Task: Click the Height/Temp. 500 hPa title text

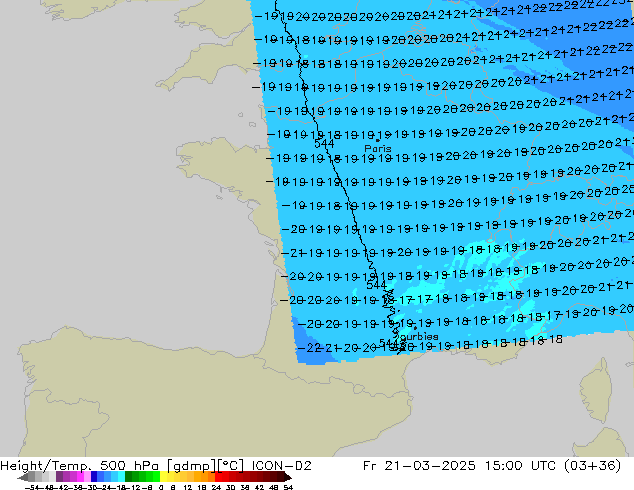Action: point(81,466)
